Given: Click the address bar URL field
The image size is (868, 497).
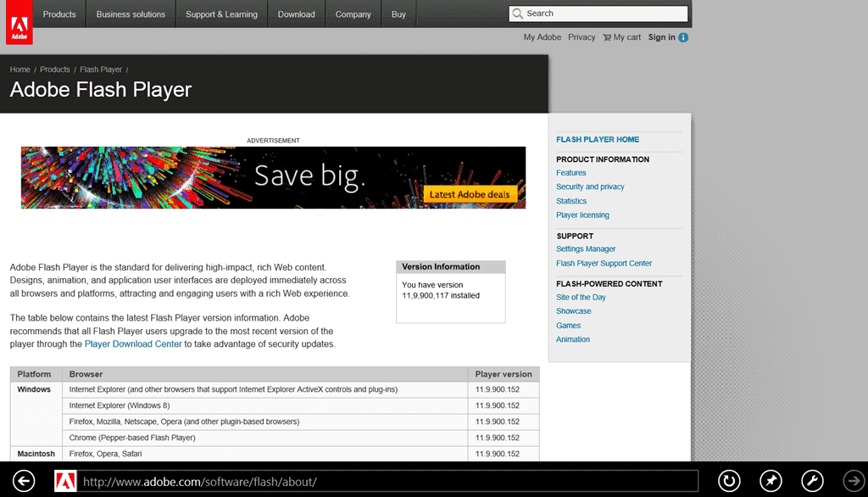Looking at the screenshot, I should coord(387,482).
